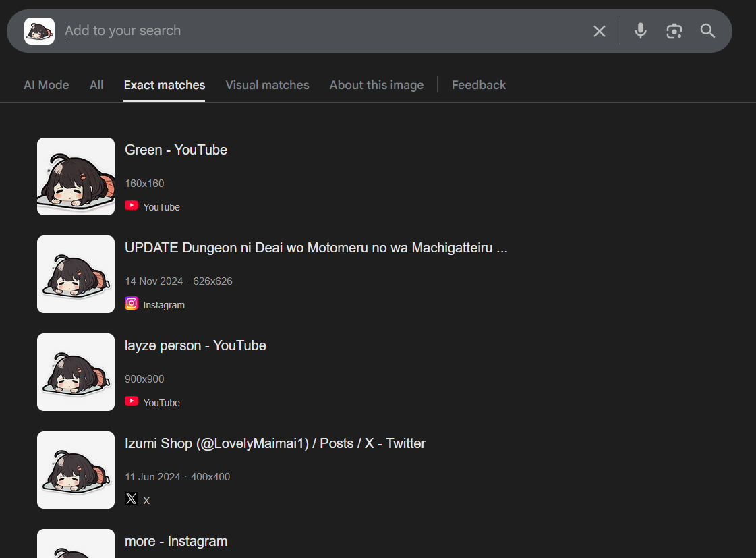This screenshot has width=756, height=558.
Task: Click thumbnail of the layze person result
Action: 76,372
